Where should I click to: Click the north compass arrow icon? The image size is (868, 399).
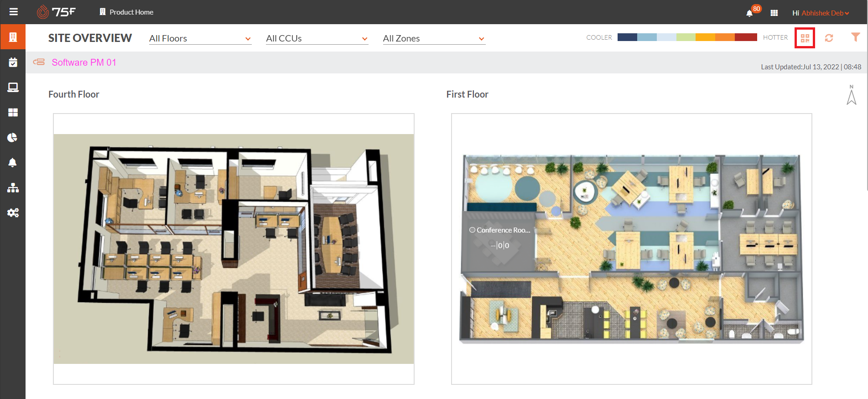851,95
